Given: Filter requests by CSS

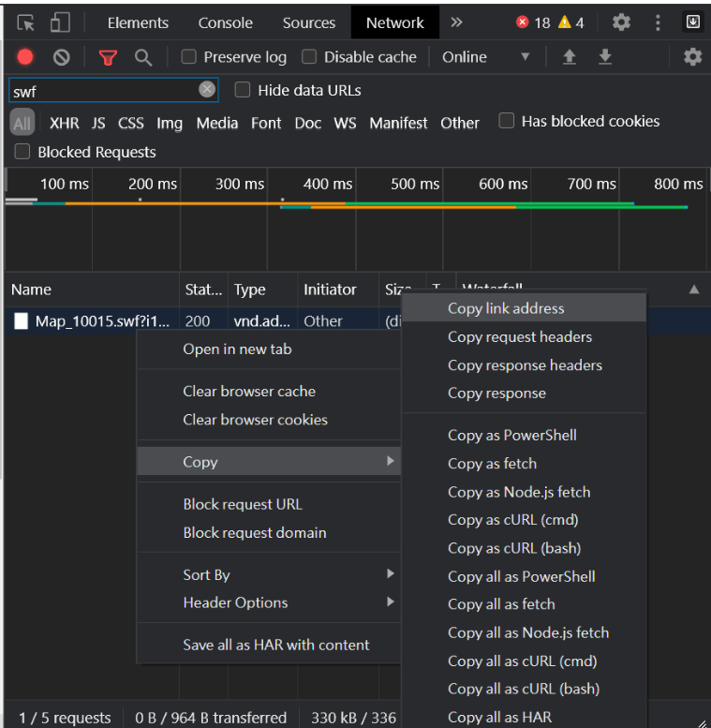Looking at the screenshot, I should 131,123.
